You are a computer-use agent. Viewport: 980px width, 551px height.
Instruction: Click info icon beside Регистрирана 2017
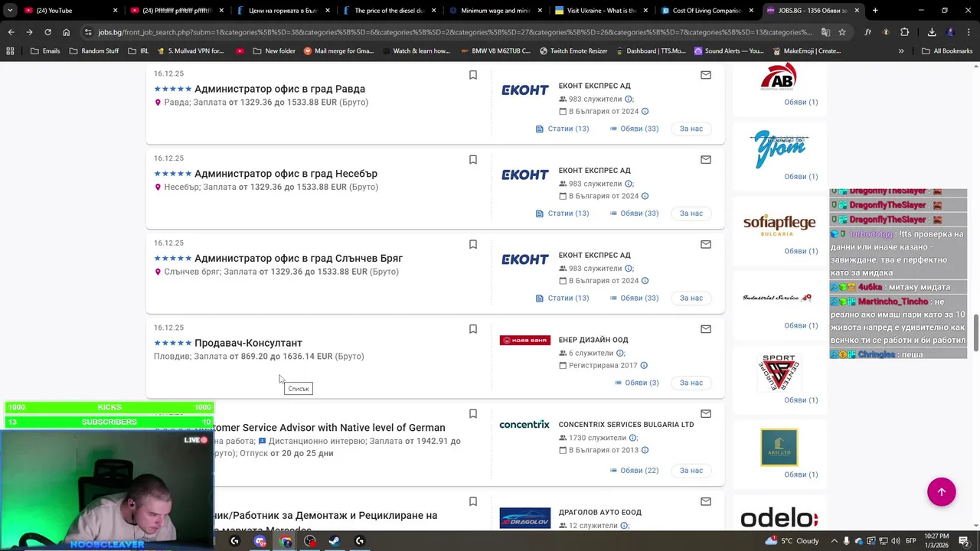pyautogui.click(x=644, y=366)
